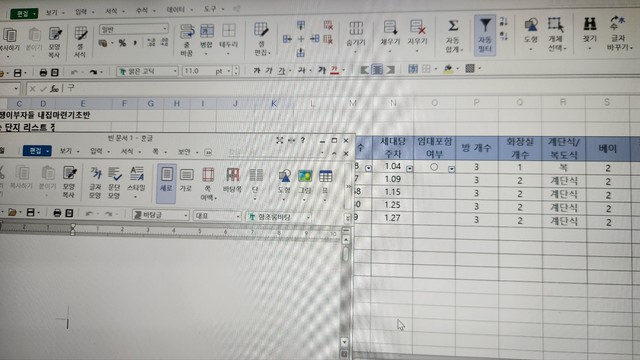Screen dimensions: 640x360
Task: Open the font name dropdown 맑은 고딕
Action: click(147, 71)
